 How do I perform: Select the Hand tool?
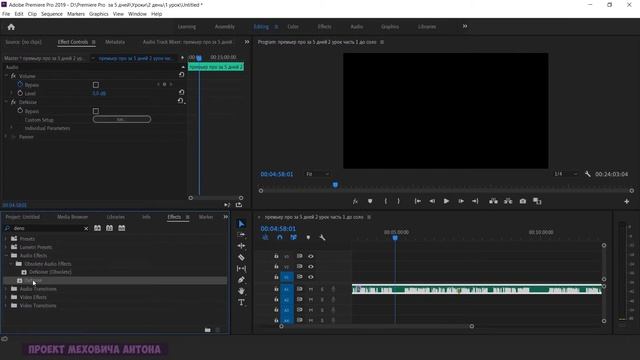click(241, 291)
